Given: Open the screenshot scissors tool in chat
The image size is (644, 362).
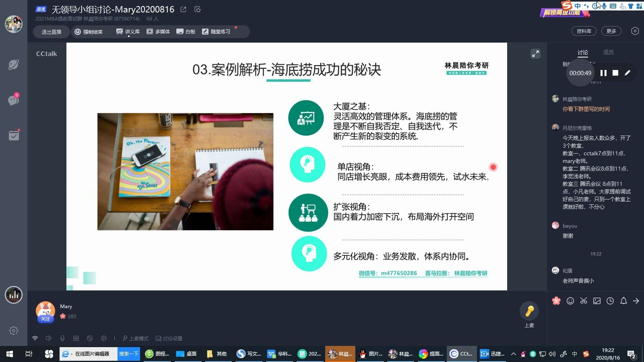Looking at the screenshot, I should pos(584,300).
